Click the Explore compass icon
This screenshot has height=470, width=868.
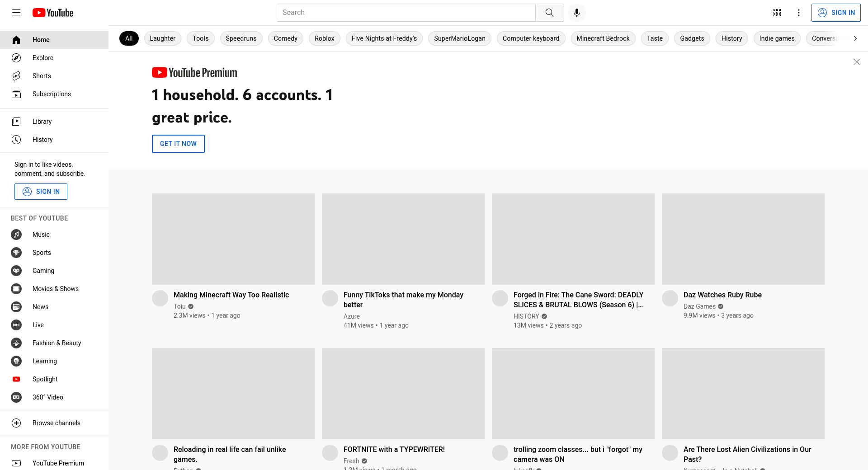[16, 58]
